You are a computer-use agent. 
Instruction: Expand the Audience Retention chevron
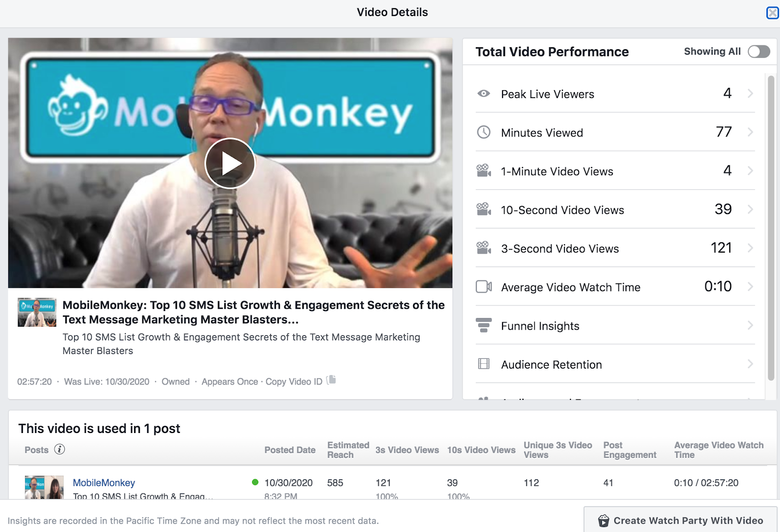pyautogui.click(x=750, y=364)
